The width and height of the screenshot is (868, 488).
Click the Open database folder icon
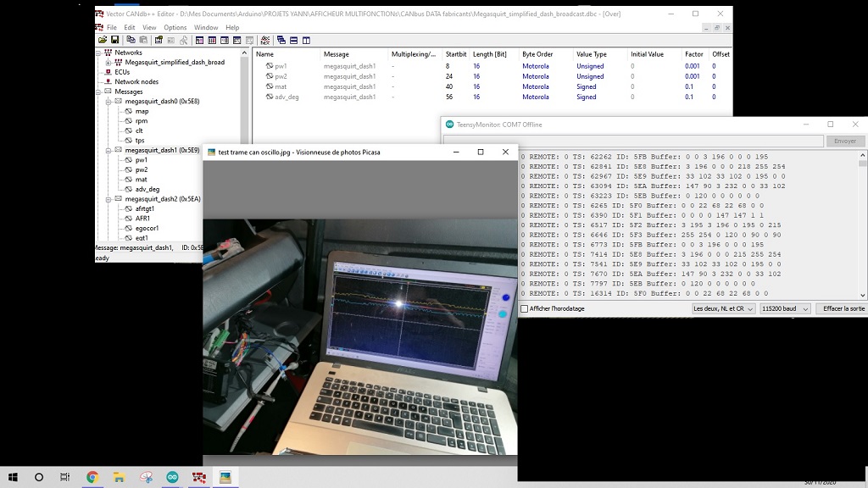click(103, 40)
